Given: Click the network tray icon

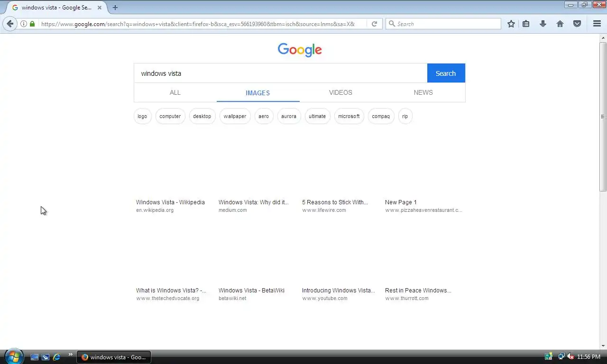Looking at the screenshot, I should (x=561, y=356).
